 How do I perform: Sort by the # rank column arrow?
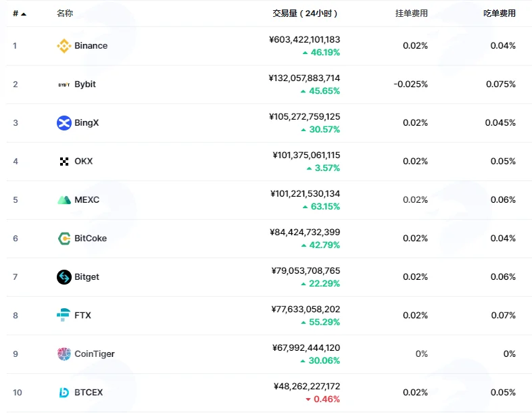click(x=24, y=14)
